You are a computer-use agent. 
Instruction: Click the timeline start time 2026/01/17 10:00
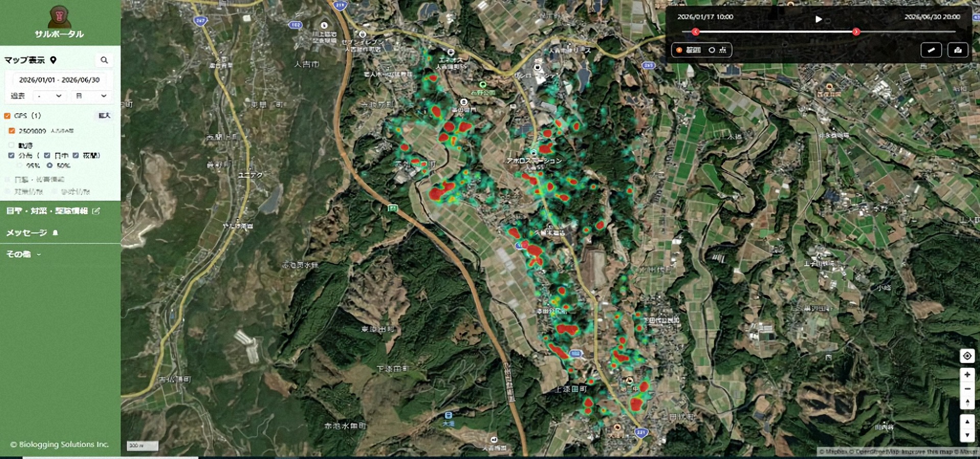pyautogui.click(x=705, y=17)
